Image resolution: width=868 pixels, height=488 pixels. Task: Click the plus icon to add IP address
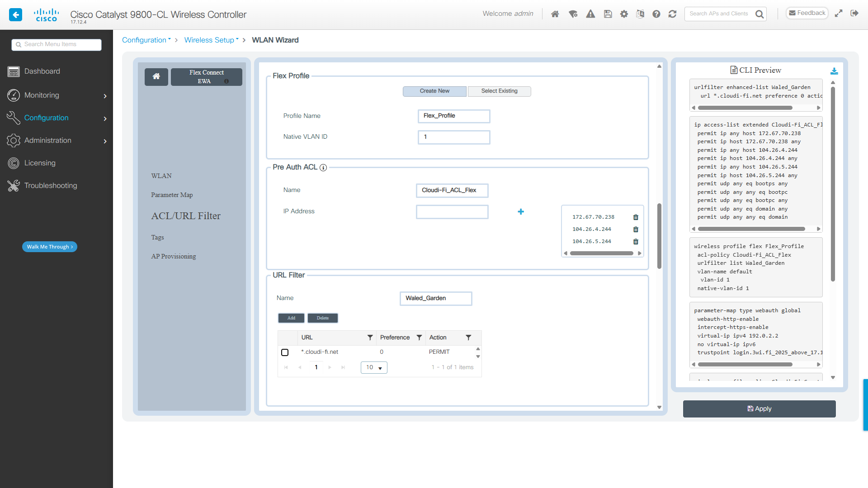(x=521, y=211)
